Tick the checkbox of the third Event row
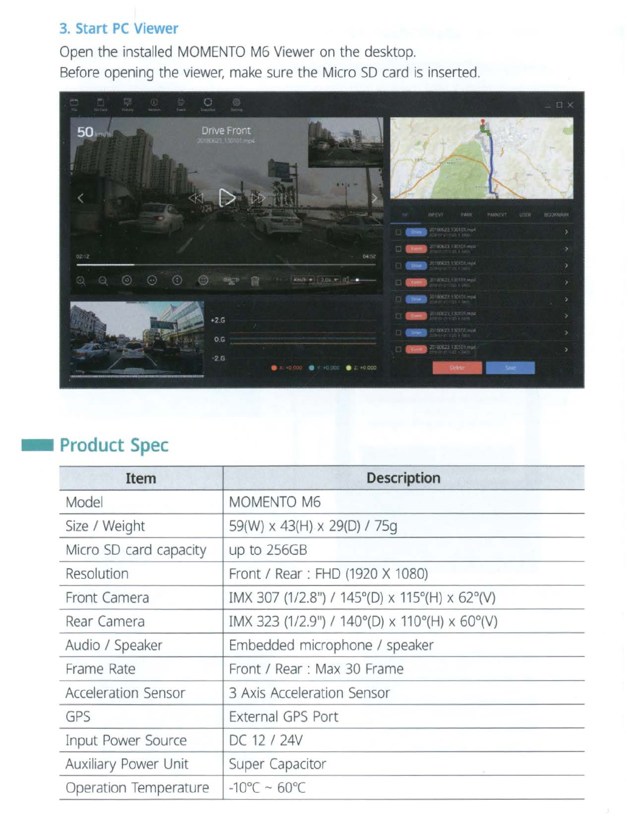Image resolution: width=644 pixels, height=834 pixels. pyautogui.click(x=398, y=316)
